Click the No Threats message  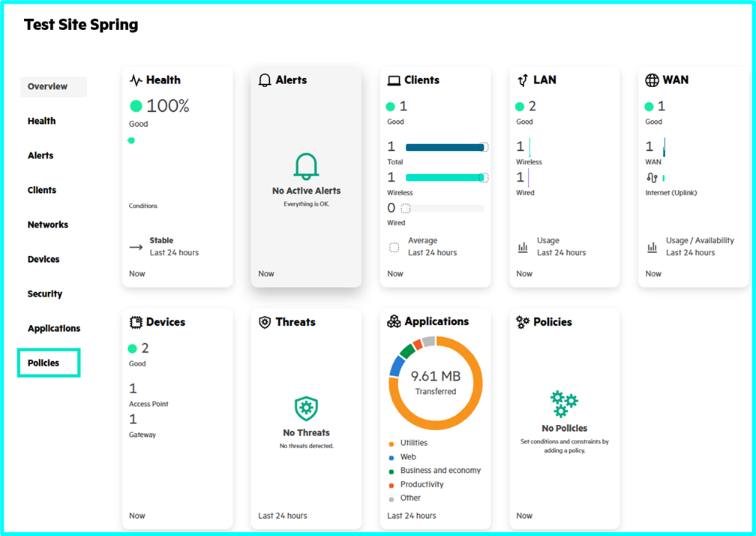306,433
